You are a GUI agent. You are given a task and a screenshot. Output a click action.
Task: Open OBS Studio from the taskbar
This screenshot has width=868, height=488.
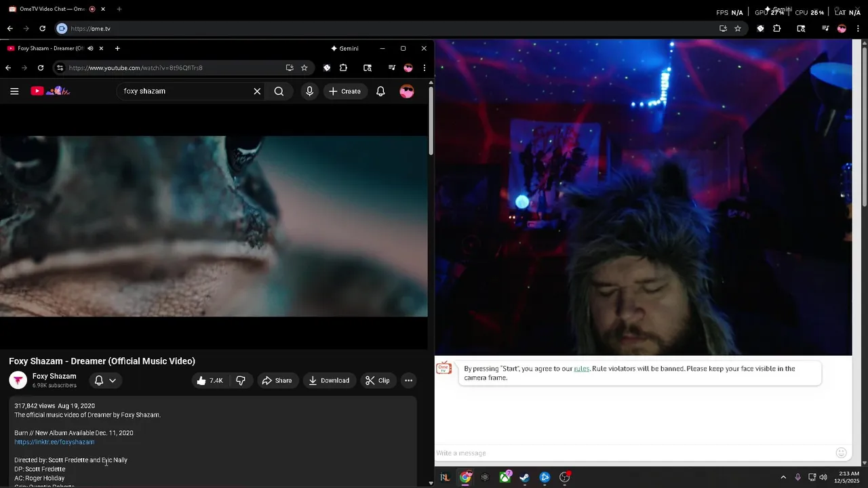click(565, 477)
